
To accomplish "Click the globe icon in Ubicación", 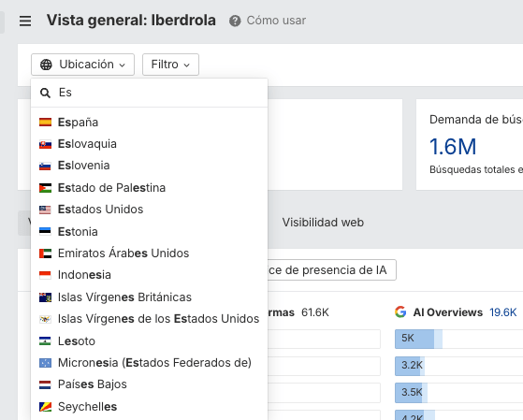I will [x=46, y=65].
